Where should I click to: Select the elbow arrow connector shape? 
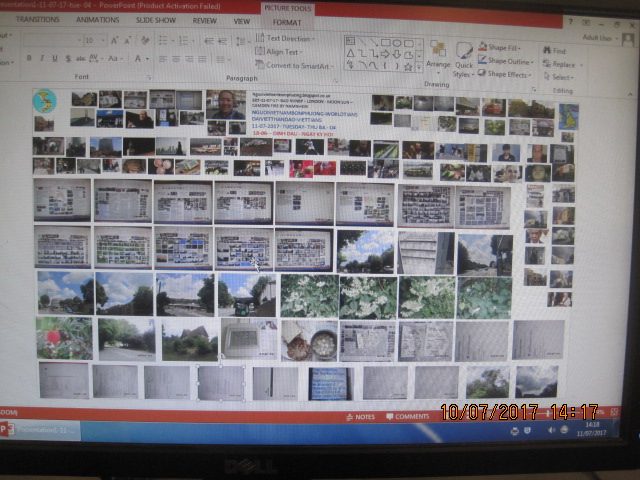373,53
